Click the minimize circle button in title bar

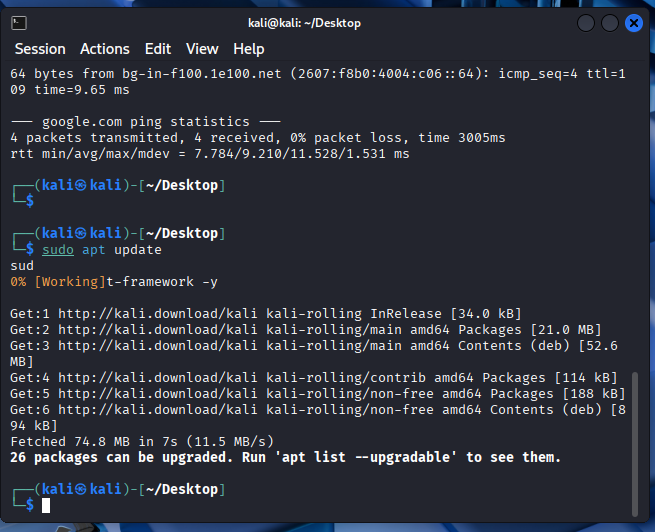click(586, 23)
